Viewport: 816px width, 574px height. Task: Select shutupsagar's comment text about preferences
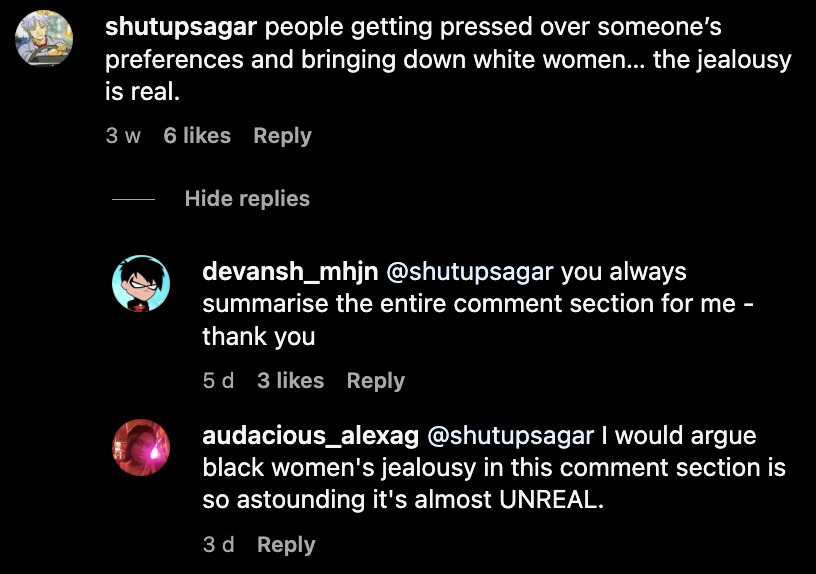(448, 59)
